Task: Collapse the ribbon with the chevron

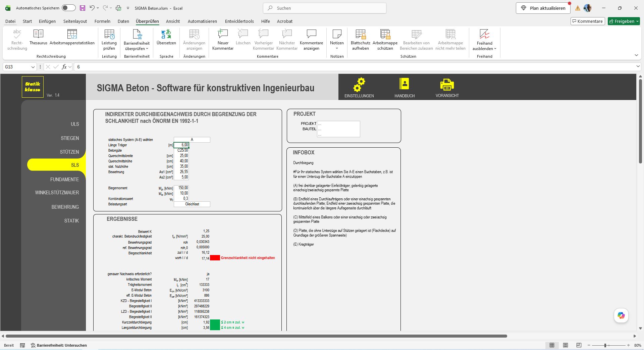Action: point(636,55)
